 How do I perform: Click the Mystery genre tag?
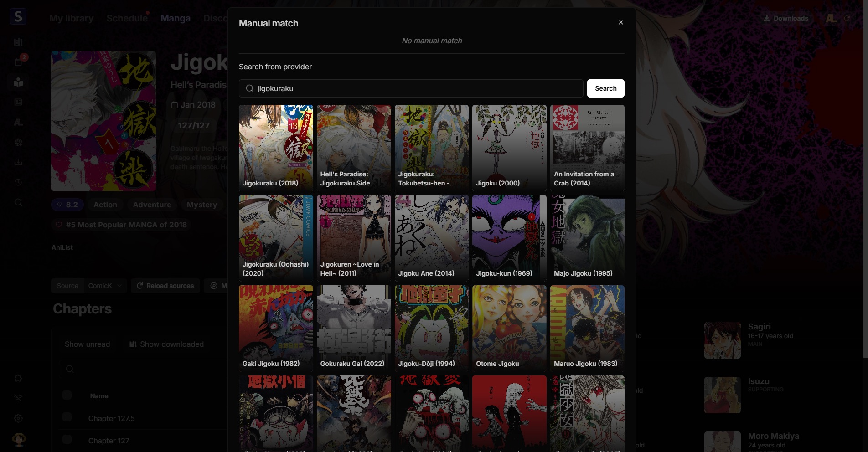tap(201, 205)
